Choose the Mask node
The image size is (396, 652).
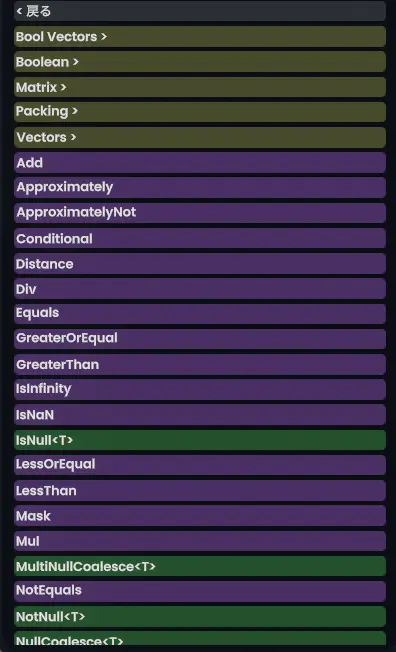click(x=200, y=516)
